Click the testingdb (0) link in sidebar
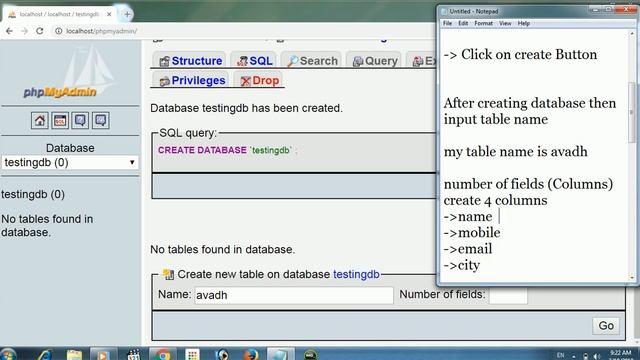640x360 pixels. coord(33,194)
